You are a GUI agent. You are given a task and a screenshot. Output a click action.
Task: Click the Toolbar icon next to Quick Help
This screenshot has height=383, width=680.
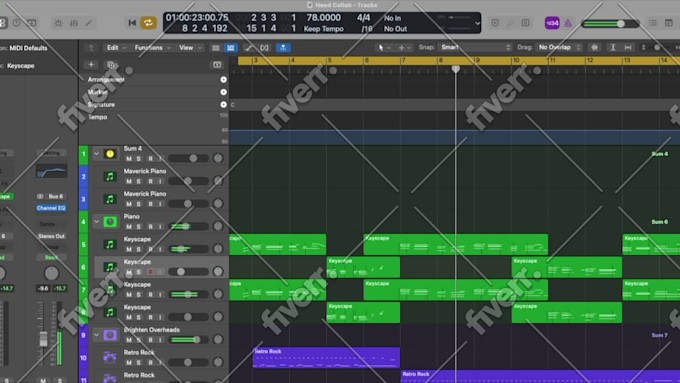(32, 23)
